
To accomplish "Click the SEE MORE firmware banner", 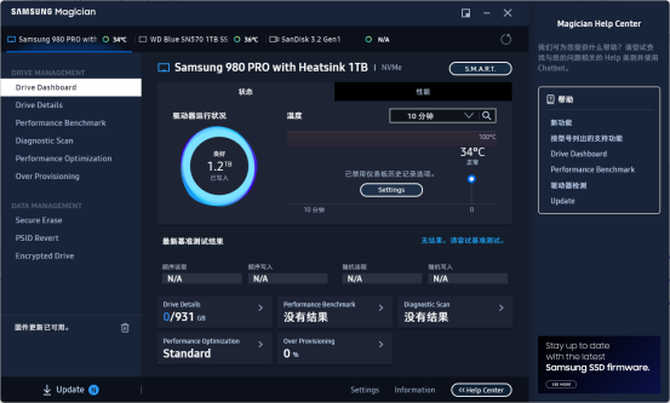I will 560,383.
